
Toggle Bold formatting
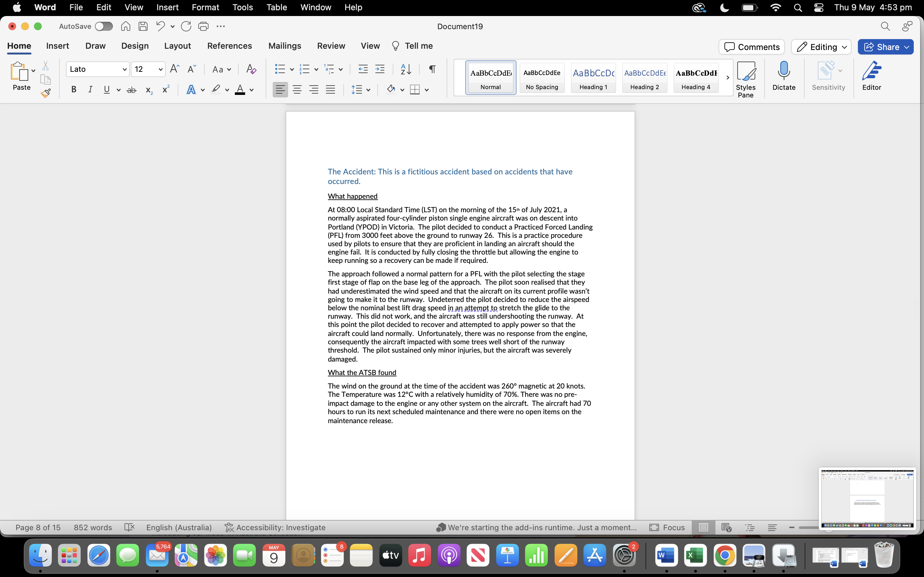tap(74, 90)
